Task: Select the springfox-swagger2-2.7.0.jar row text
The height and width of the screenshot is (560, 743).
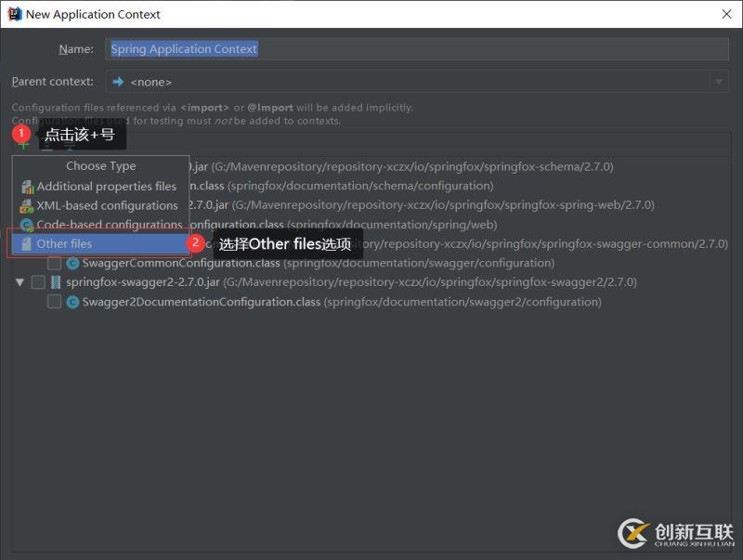Action: pyautogui.click(x=351, y=282)
